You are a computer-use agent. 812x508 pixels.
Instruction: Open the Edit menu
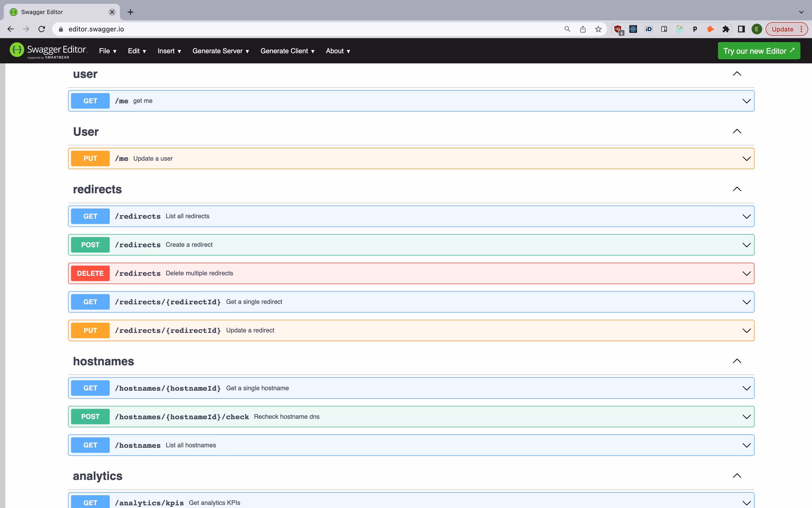(x=137, y=51)
